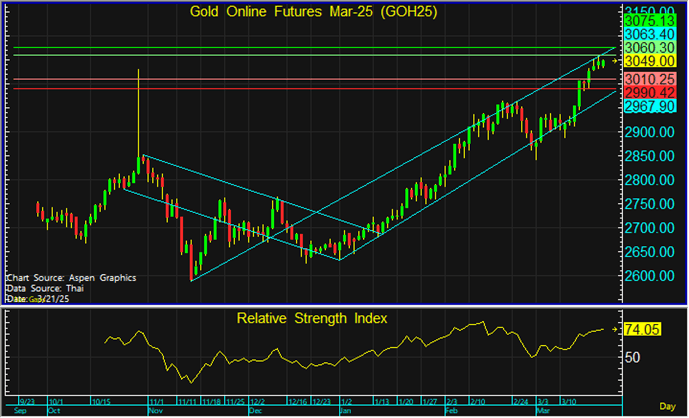The width and height of the screenshot is (689, 418).
Task: Click the Data Source: Thai text
Action: tap(48, 288)
